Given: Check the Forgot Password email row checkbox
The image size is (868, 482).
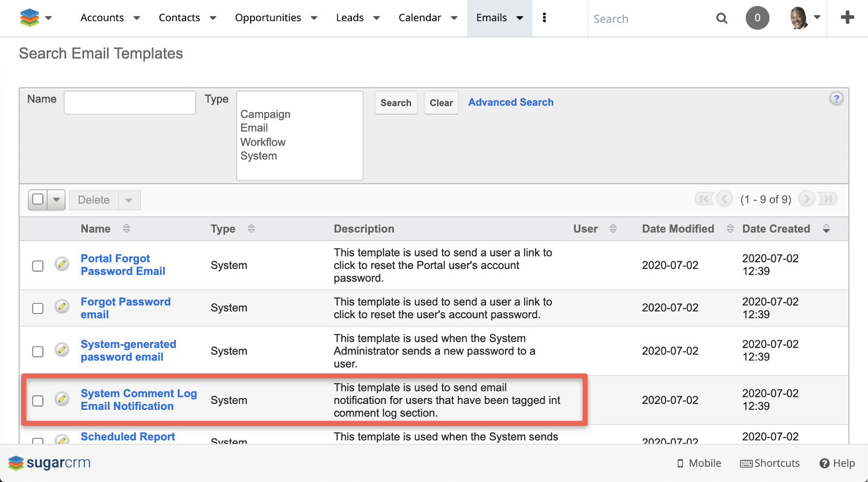Looking at the screenshot, I should click(x=38, y=309).
